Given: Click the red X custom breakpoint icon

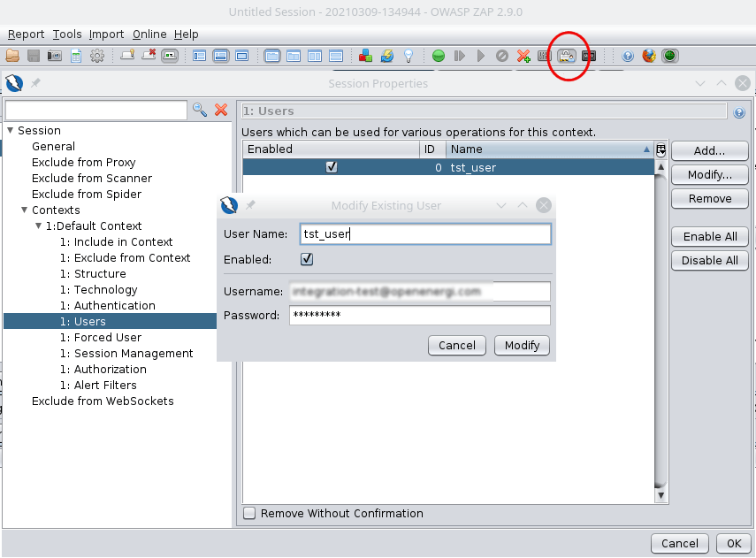Looking at the screenshot, I should (x=523, y=56).
